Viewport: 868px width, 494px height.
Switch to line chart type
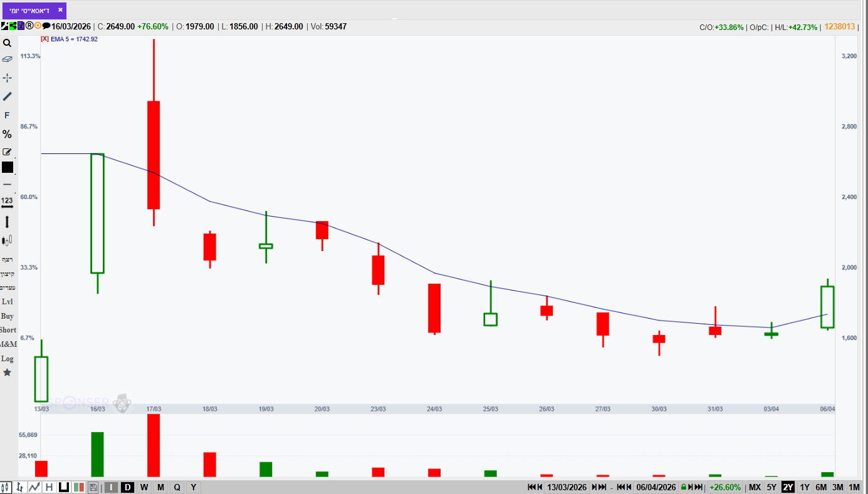tap(34, 487)
